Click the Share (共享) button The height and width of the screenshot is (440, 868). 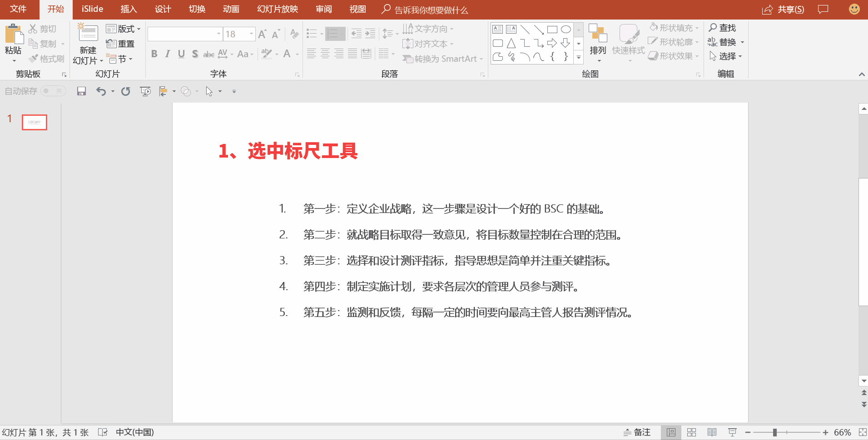click(783, 10)
